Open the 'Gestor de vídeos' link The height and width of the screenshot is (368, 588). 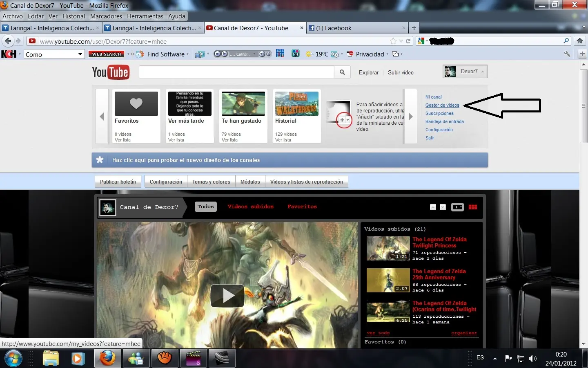442,105
